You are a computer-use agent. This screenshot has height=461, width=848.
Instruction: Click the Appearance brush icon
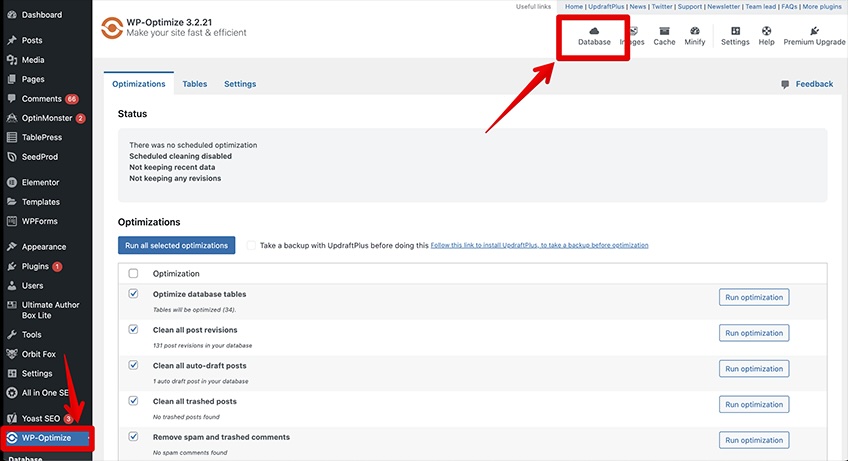pos(12,247)
